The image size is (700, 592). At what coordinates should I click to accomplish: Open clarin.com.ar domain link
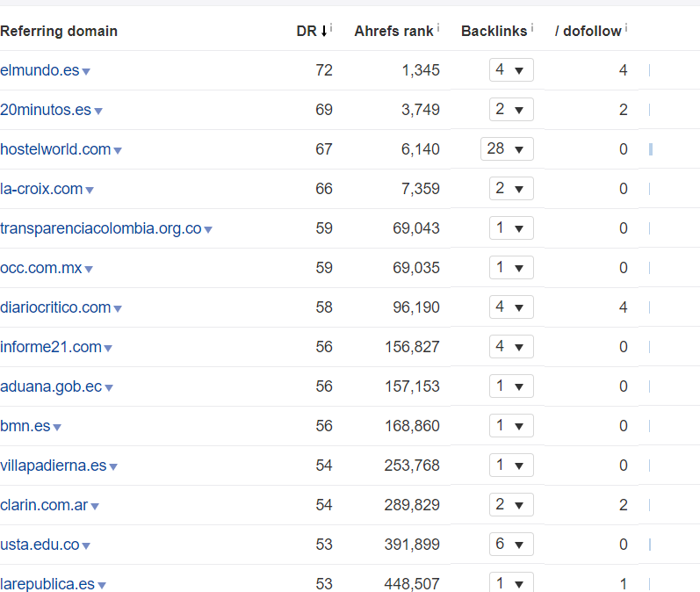(x=44, y=504)
